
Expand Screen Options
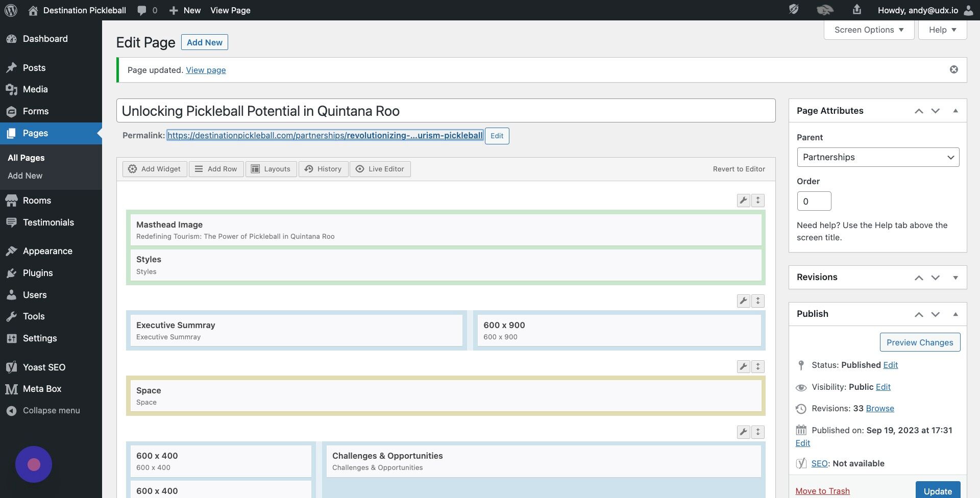click(x=869, y=30)
